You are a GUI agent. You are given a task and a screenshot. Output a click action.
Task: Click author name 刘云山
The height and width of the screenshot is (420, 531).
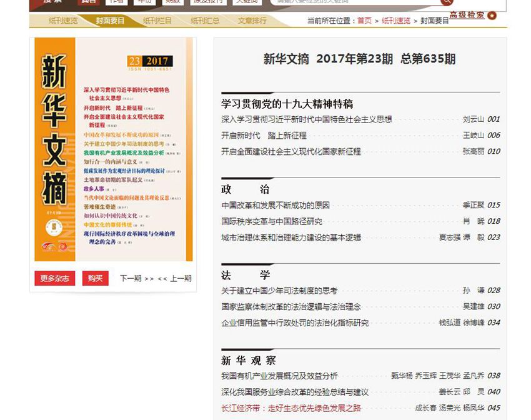[x=474, y=119]
